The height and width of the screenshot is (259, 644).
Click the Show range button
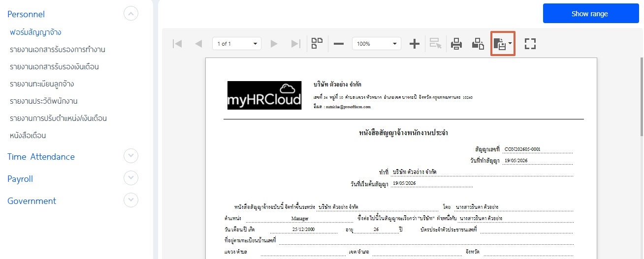589,13
